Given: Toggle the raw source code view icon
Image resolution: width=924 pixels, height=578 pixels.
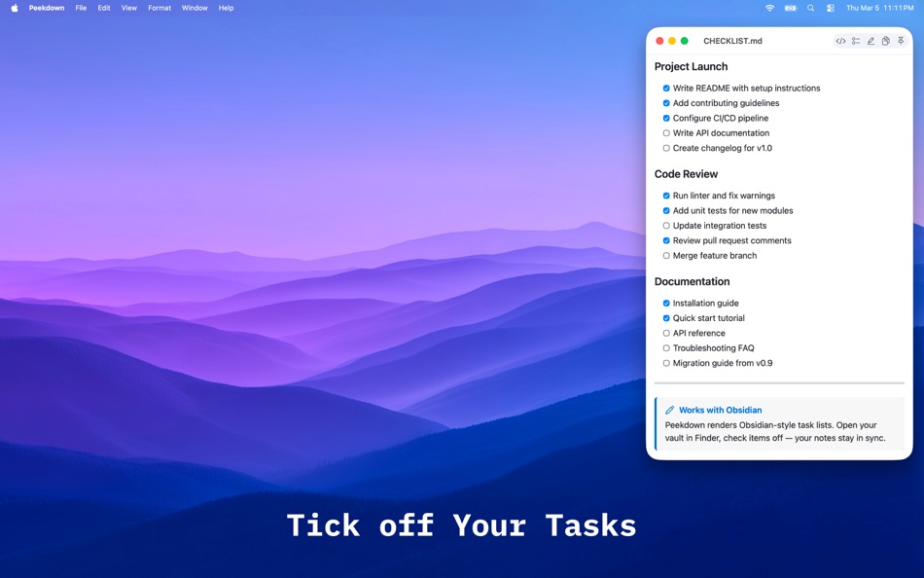Looking at the screenshot, I should pos(840,41).
